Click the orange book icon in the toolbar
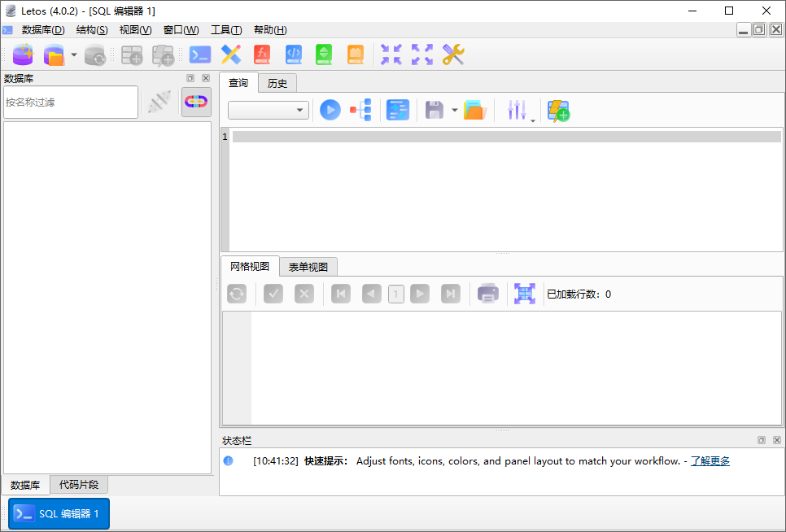The image size is (786, 532). [x=356, y=55]
